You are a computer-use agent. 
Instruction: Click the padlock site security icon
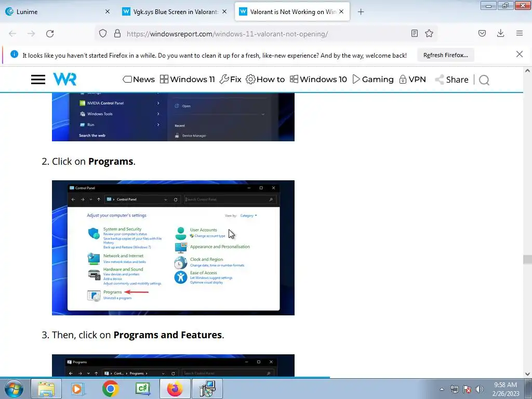click(x=117, y=34)
